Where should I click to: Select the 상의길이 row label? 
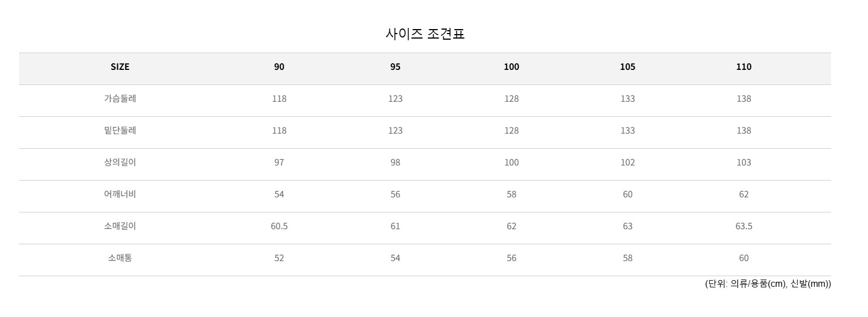pyautogui.click(x=120, y=163)
